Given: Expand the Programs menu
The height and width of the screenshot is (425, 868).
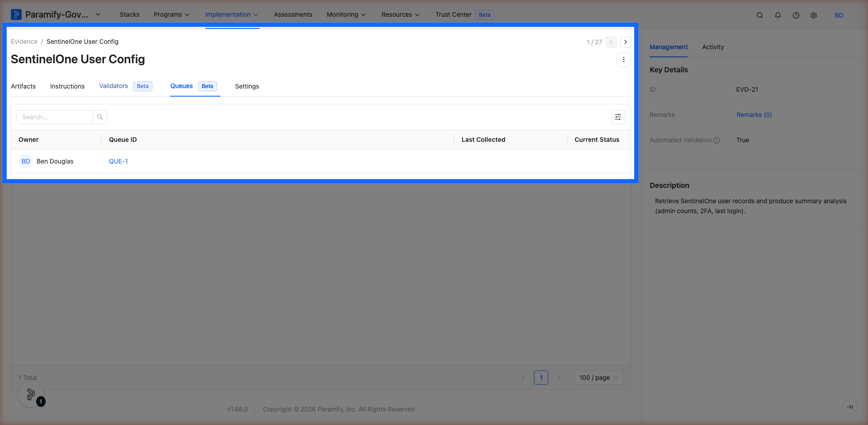Looking at the screenshot, I should [172, 14].
